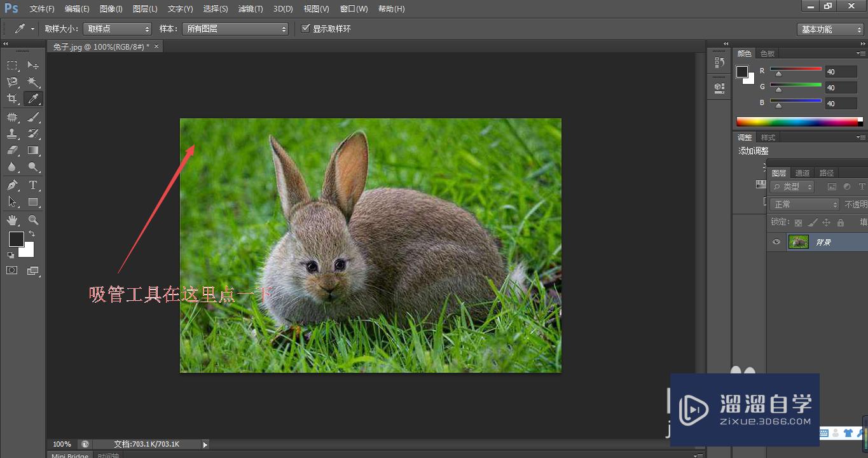Select the Zoom tool

(x=33, y=220)
